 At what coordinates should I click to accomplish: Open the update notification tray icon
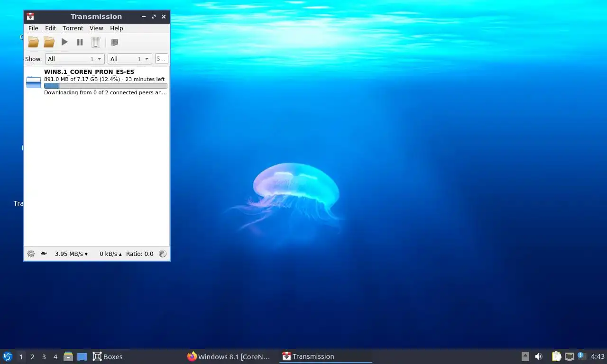(582, 356)
